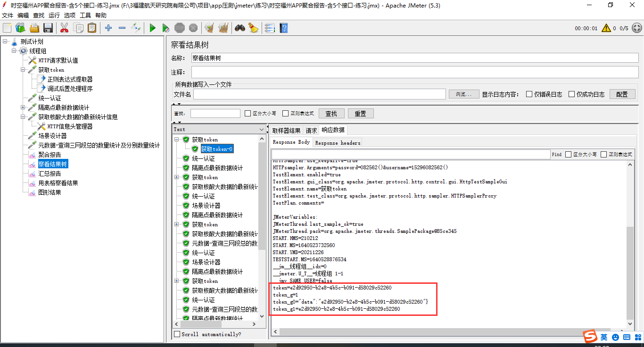Collapse the expanded 获取token result entry

177,140
